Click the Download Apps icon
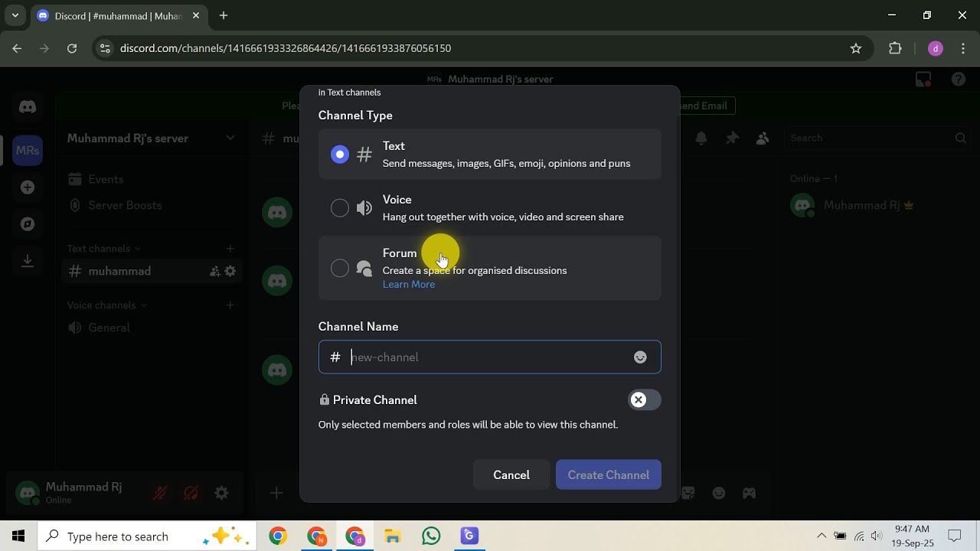The height and width of the screenshot is (551, 980). [x=28, y=261]
